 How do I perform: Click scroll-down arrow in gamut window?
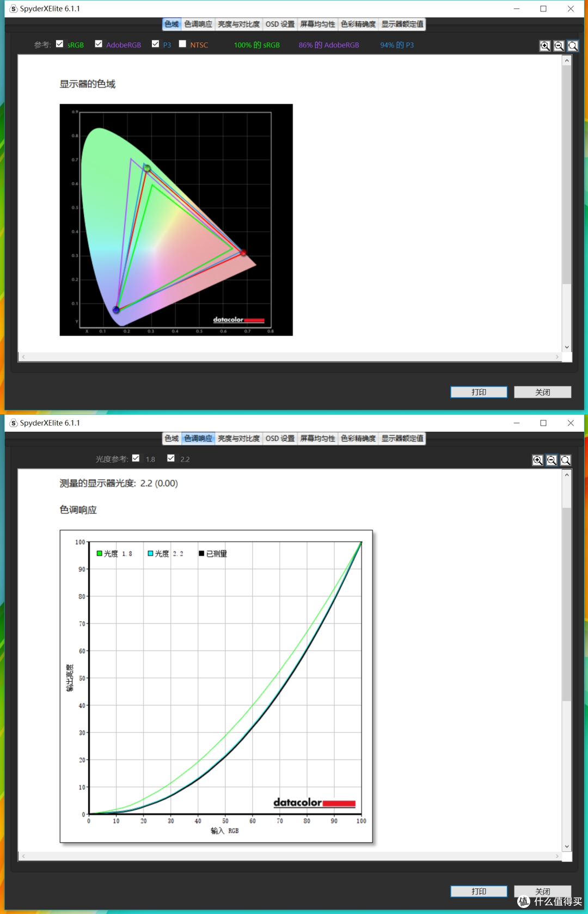coord(567,347)
